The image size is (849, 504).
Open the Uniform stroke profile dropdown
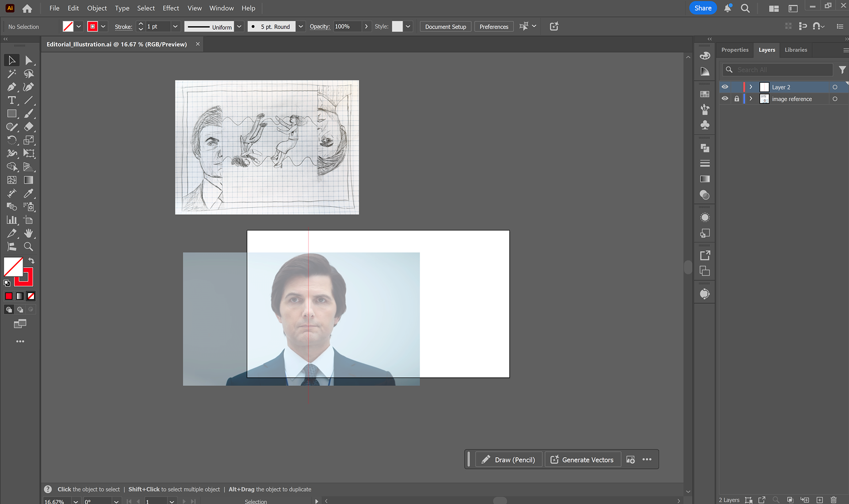click(239, 27)
